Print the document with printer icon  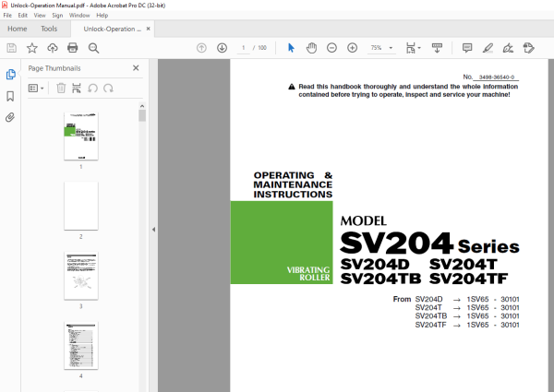(72, 48)
